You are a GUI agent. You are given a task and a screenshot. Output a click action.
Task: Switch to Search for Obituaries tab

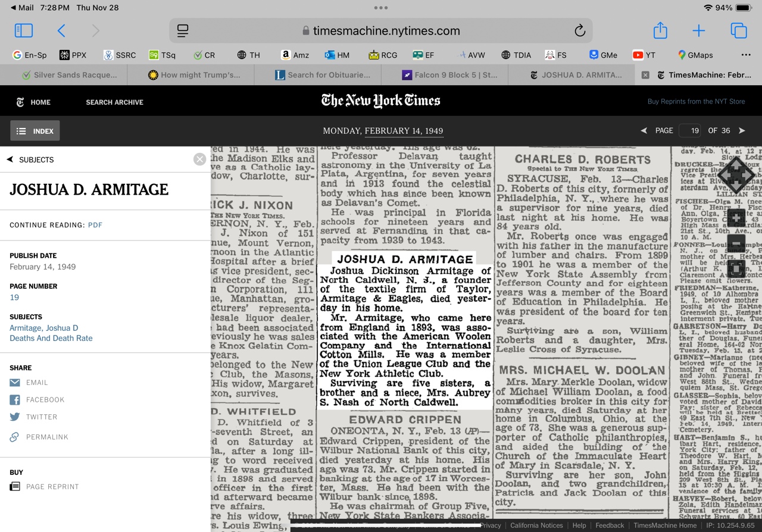click(x=322, y=75)
